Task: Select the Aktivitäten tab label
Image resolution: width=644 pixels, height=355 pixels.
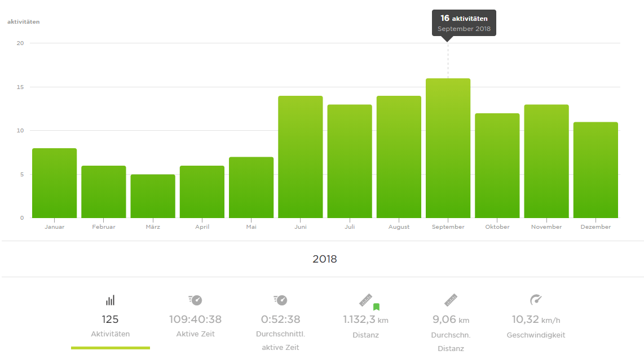Action: click(111, 334)
